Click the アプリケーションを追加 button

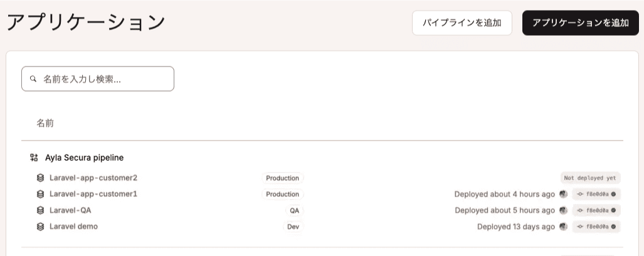click(x=580, y=23)
